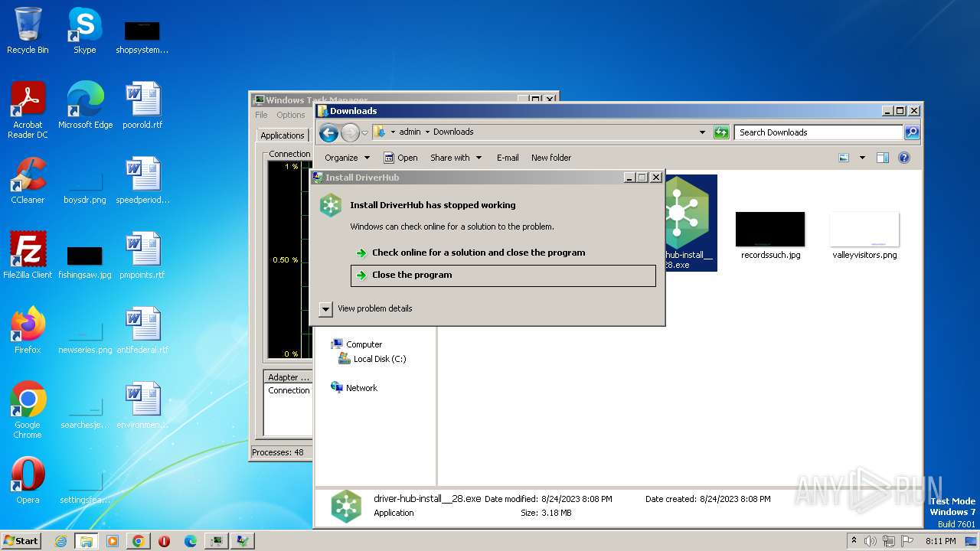This screenshot has height=551, width=980.
Task: Select the Microsoft Edge desktop icon
Action: coord(85,105)
